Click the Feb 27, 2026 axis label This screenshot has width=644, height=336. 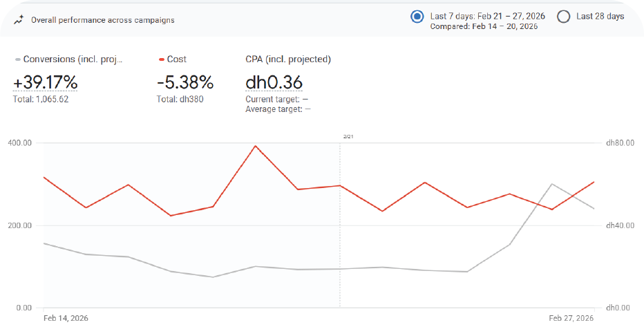pos(571,318)
